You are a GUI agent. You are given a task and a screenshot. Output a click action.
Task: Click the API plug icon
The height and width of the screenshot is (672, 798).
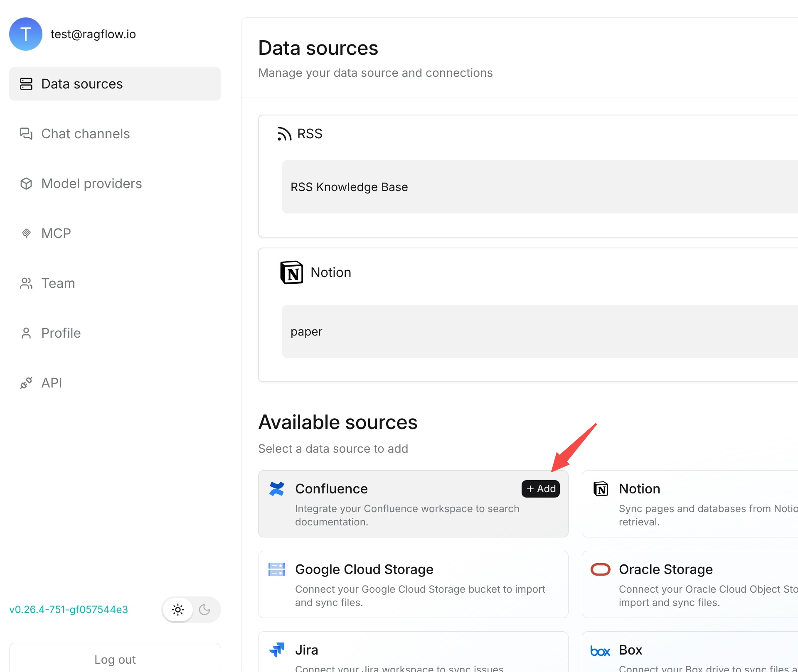(x=26, y=383)
